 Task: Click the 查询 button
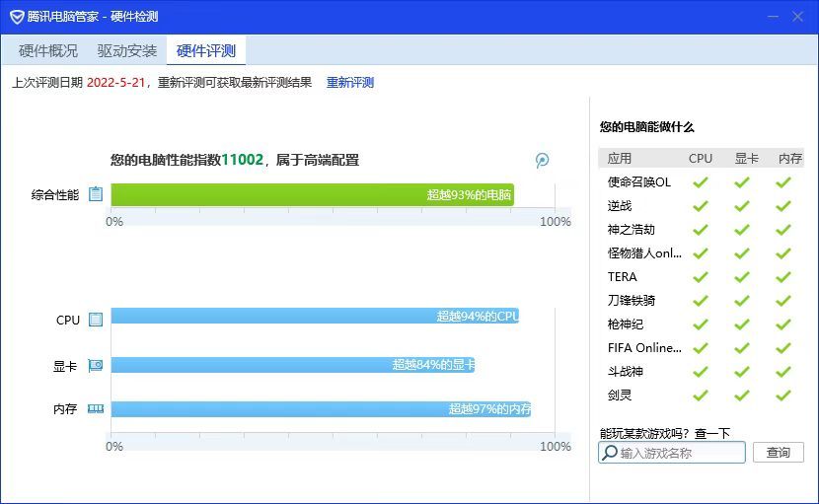coord(779,453)
